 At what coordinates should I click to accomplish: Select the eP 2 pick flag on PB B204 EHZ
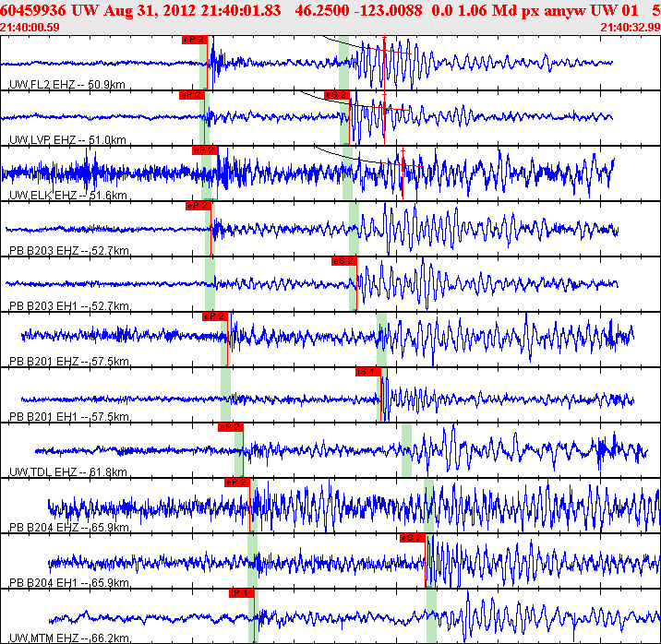click(237, 483)
